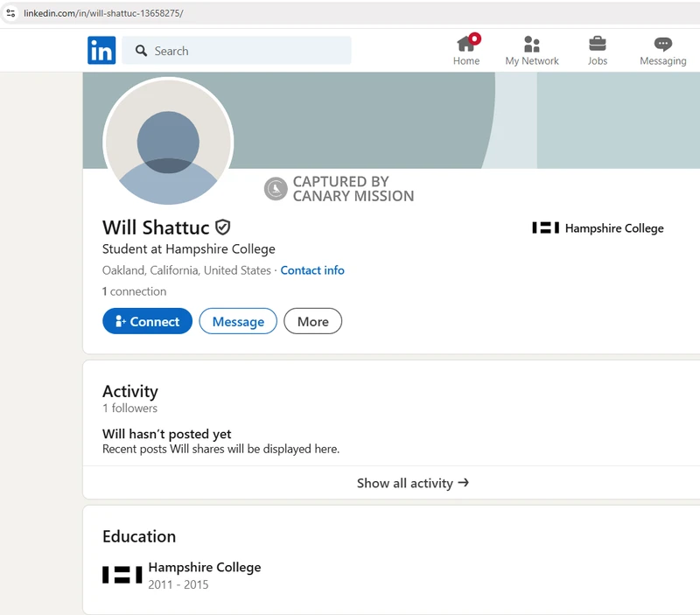Open the Contact info link
700x615 pixels.
point(312,270)
